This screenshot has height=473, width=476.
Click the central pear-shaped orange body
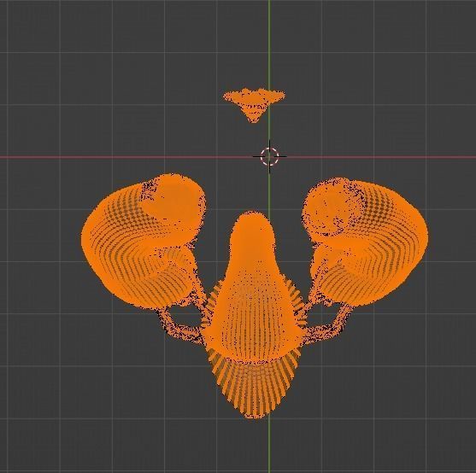[254, 288]
